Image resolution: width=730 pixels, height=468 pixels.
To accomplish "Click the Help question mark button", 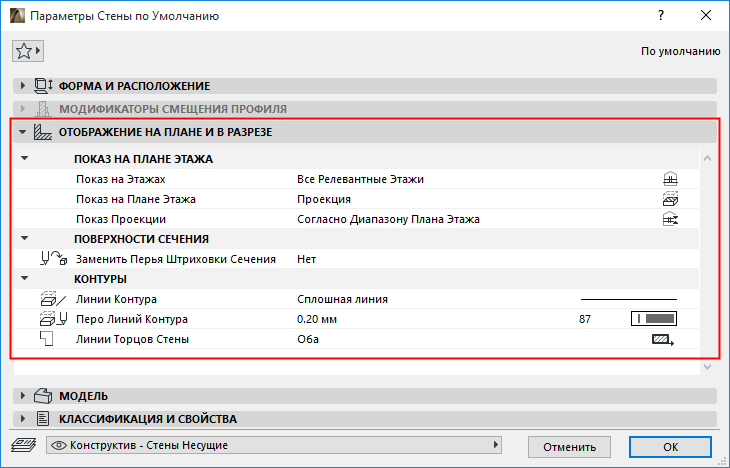I will click(x=661, y=17).
